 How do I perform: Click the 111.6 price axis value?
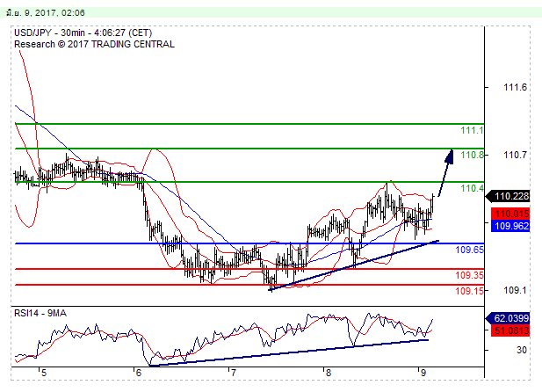tap(516, 87)
